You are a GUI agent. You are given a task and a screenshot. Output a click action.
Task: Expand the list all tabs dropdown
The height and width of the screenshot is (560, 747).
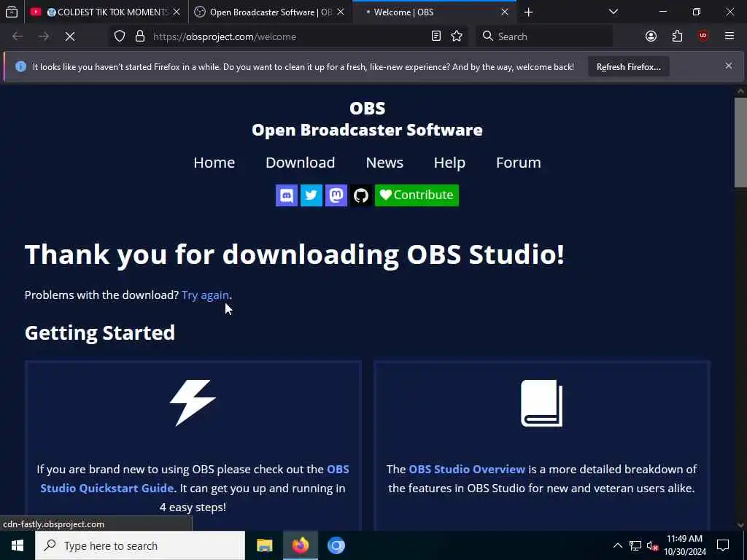click(613, 12)
